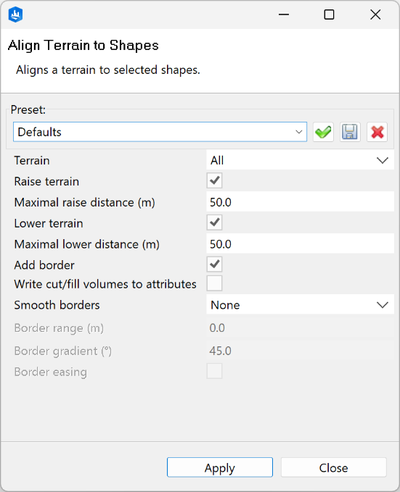Viewport: 400px width, 492px height.
Task: Toggle the Raise terrain checkbox
Action: pos(214,181)
